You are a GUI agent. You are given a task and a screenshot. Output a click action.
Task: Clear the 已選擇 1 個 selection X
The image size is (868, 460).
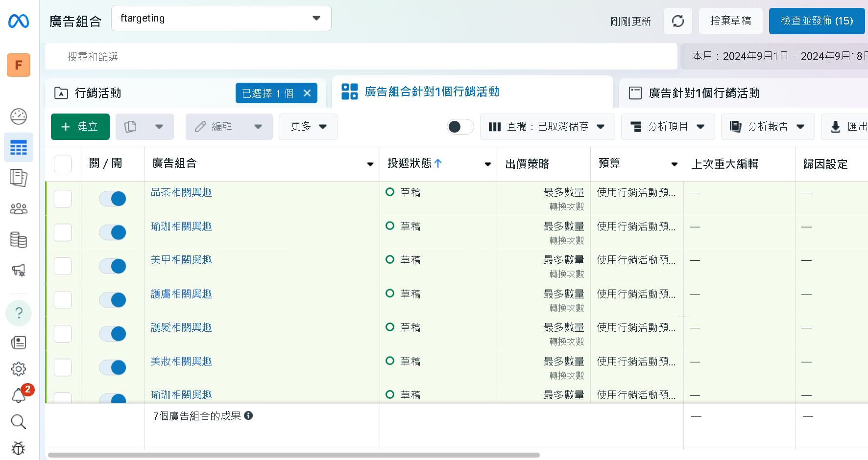(x=307, y=93)
